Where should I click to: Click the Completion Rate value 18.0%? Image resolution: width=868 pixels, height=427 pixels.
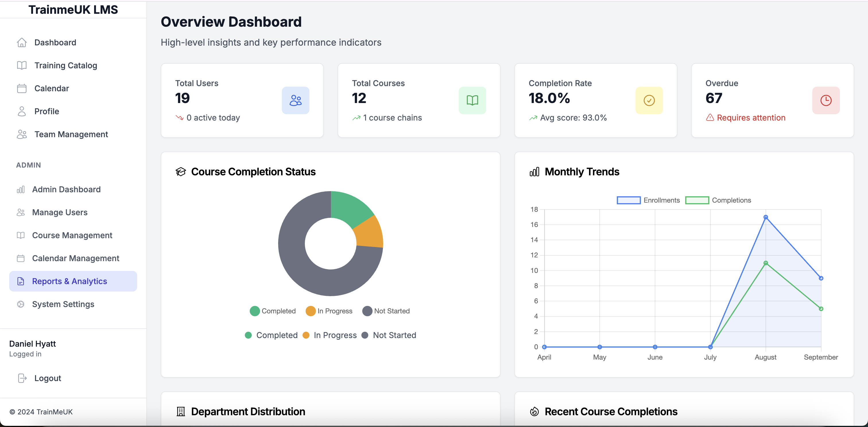pos(549,98)
